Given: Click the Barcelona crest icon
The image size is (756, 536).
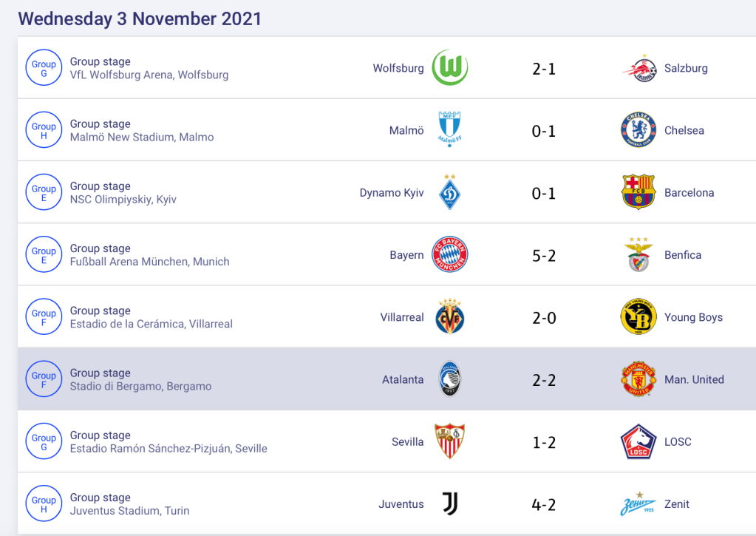Looking at the screenshot, I should (638, 193).
